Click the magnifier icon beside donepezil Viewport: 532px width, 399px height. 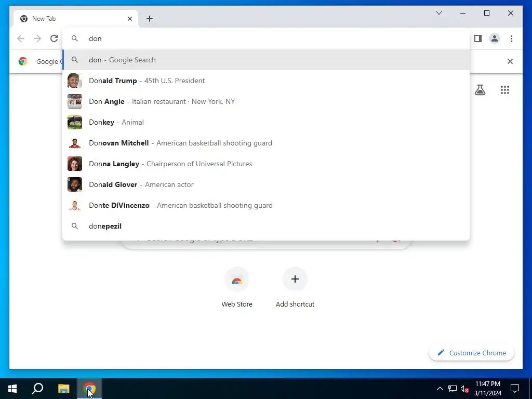75,226
